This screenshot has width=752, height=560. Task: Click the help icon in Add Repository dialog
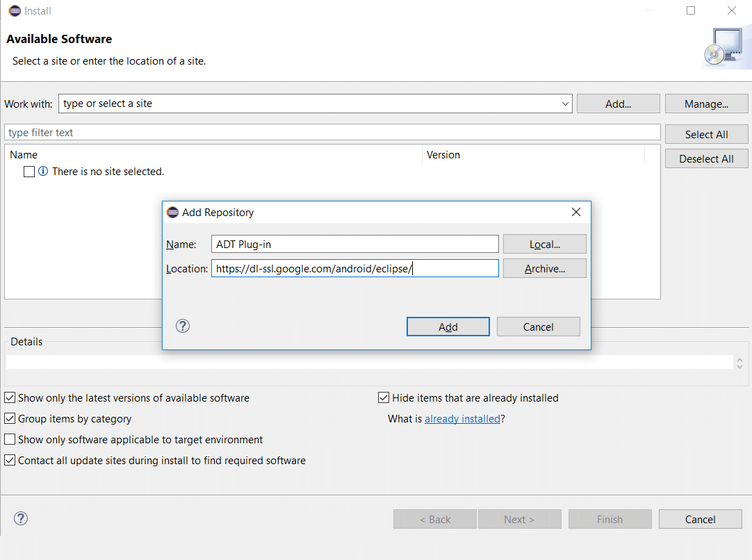[183, 326]
